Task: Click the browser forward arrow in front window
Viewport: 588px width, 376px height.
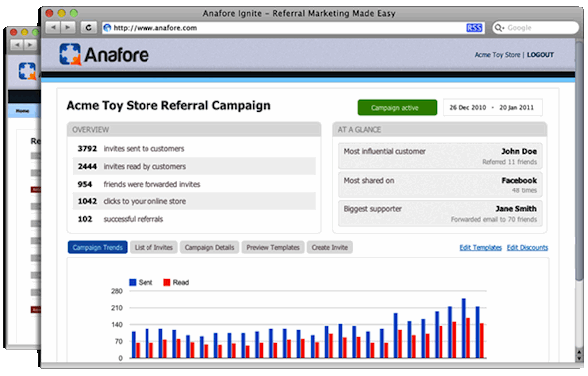Action: (68, 27)
